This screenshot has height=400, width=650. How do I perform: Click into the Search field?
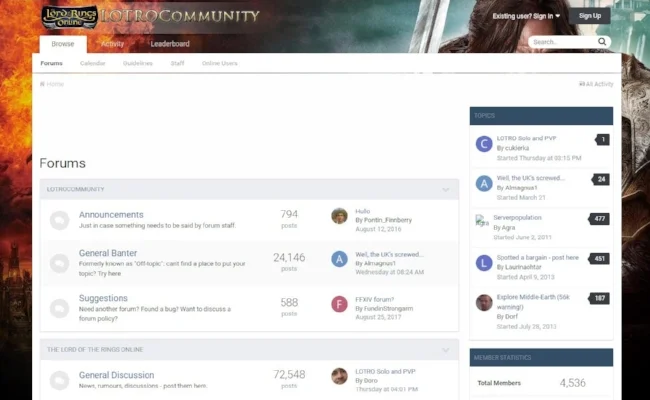563,42
